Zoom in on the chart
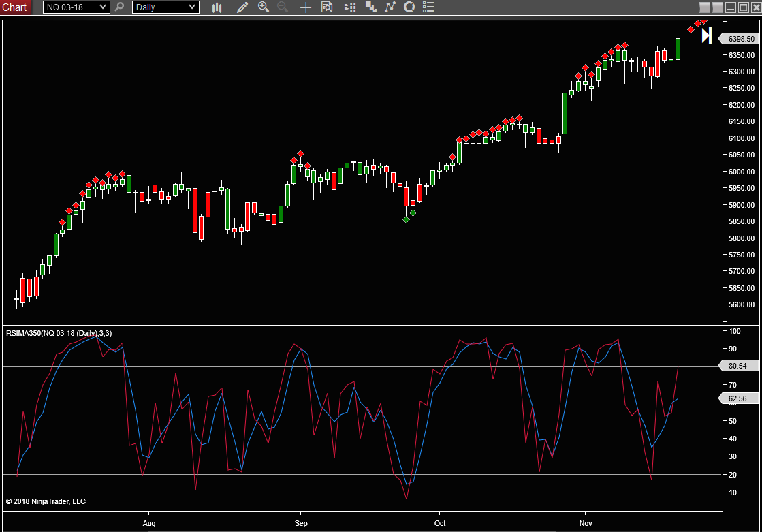The height and width of the screenshot is (532, 762). tap(264, 7)
